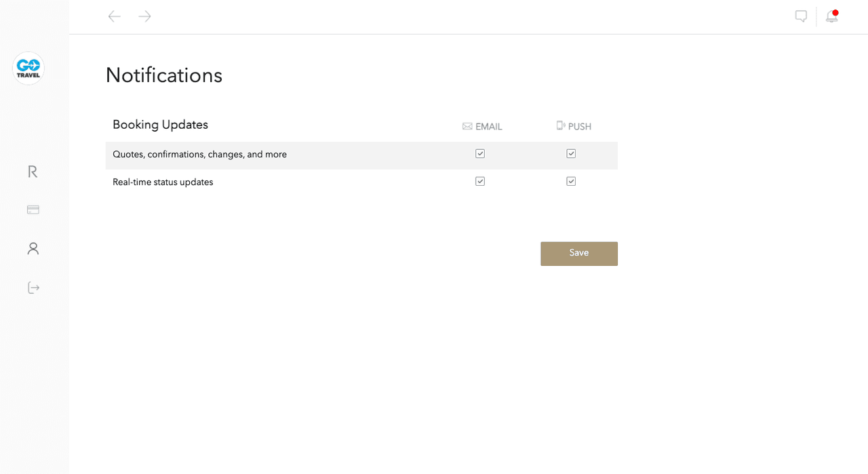Select the 'Real-time status updates' label
The height and width of the screenshot is (474, 868).
(163, 182)
